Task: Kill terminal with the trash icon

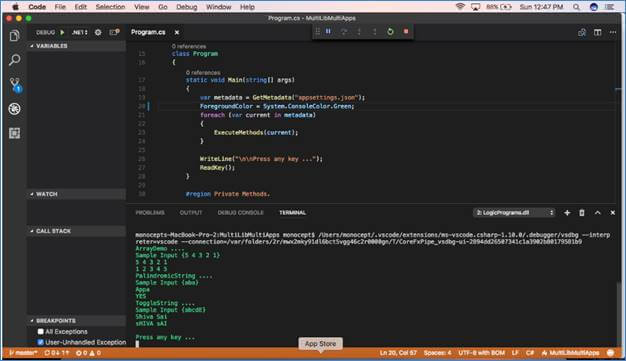Action: point(582,213)
